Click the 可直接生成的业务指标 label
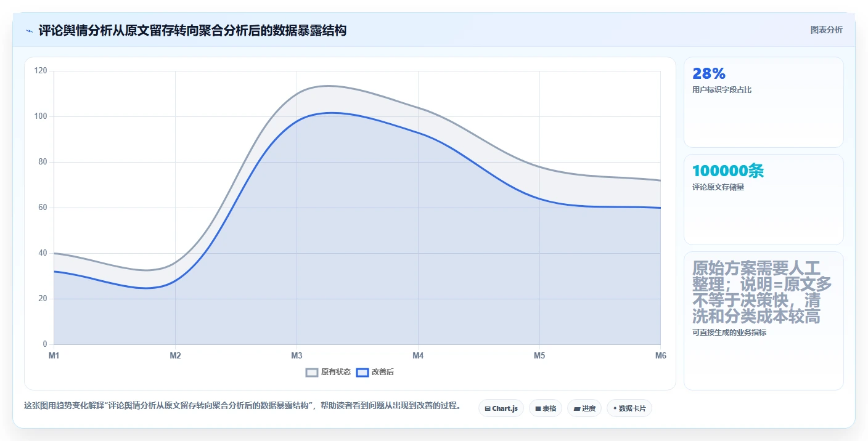 tap(729, 333)
